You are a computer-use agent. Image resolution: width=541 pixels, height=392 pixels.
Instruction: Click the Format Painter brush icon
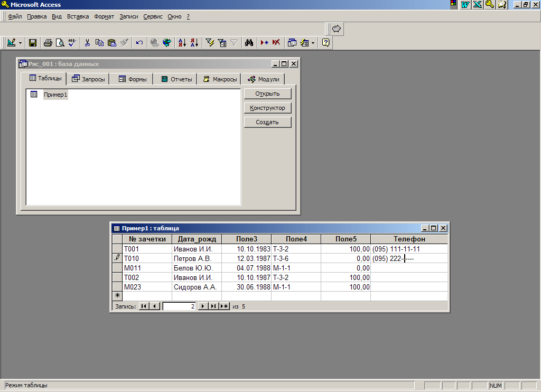(x=124, y=43)
